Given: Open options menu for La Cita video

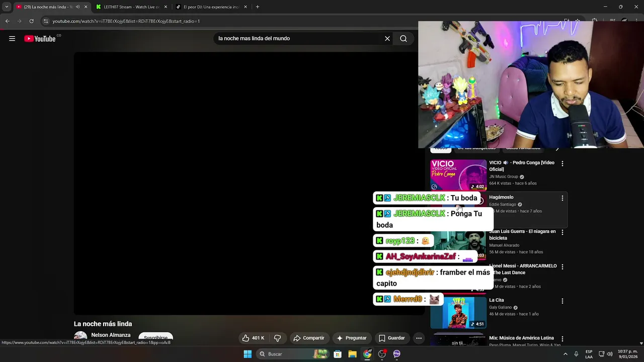Looking at the screenshot, I should coord(562,301).
